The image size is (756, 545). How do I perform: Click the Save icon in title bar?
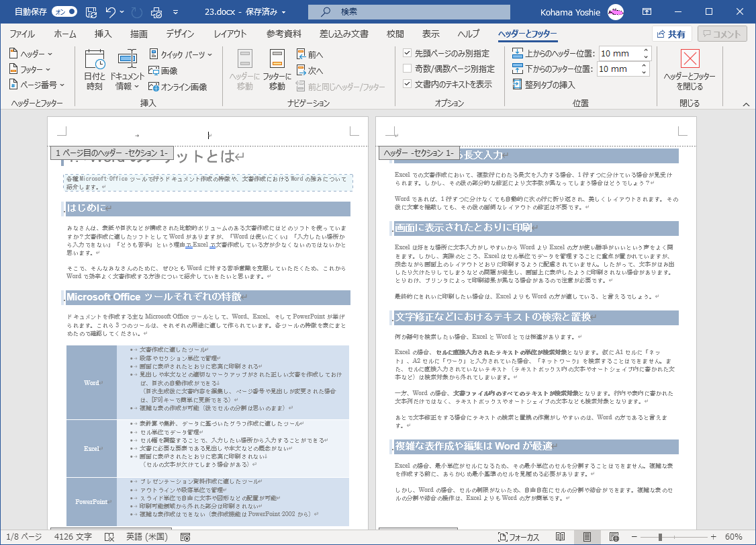tap(91, 12)
